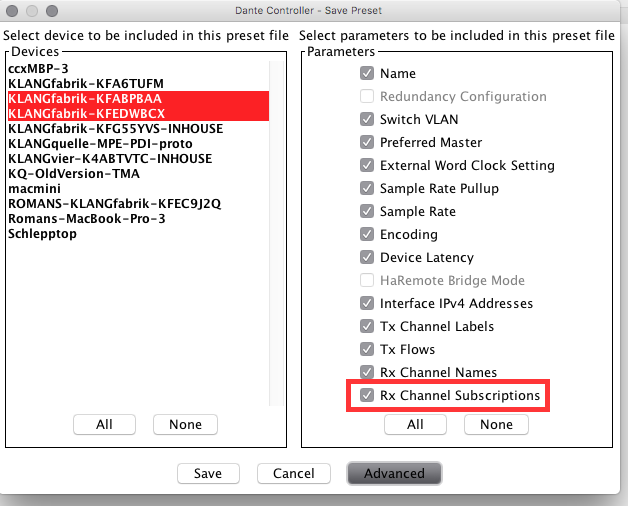Select the macmini device
The image size is (628, 506).
138,189
